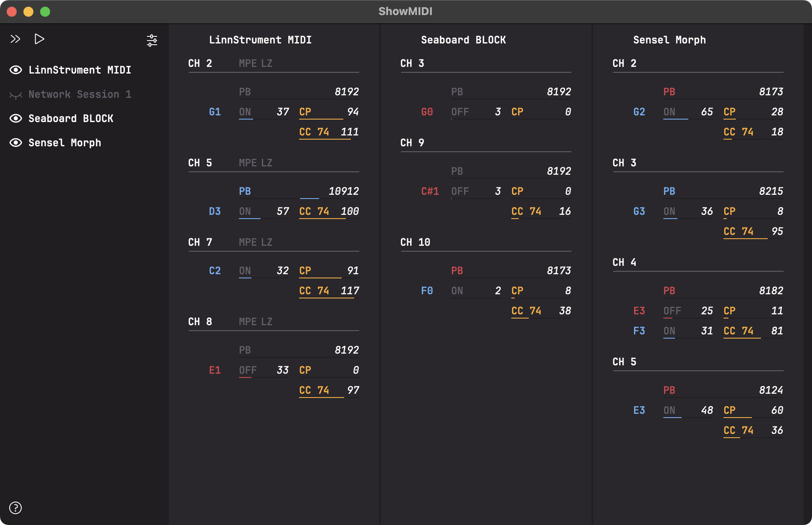Click CH 5 header in LinnStrument column
This screenshot has width=812, height=525.
click(200, 163)
